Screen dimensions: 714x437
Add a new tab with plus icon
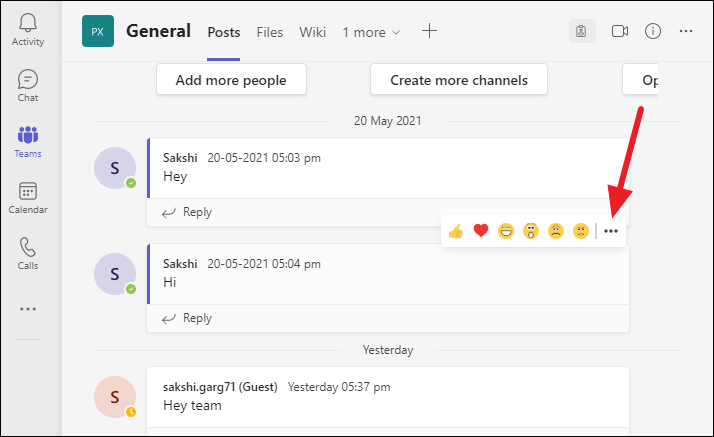pyautogui.click(x=429, y=31)
